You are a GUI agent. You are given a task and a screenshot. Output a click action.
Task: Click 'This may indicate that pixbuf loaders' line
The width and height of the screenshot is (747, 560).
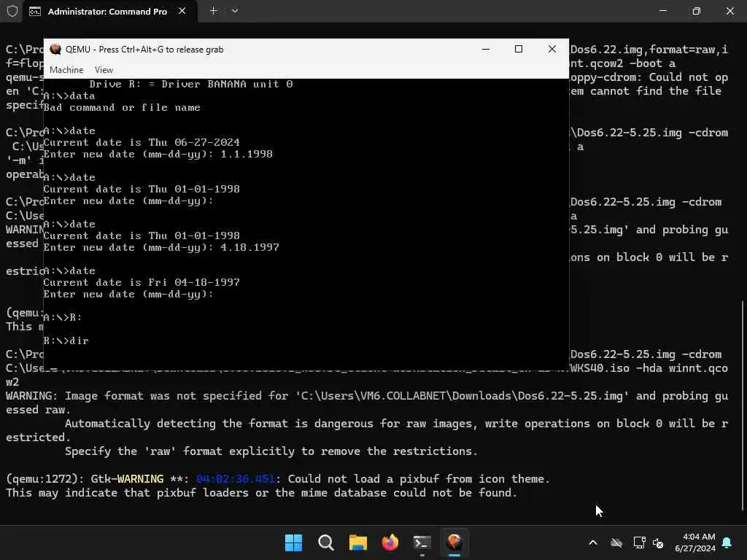pyautogui.click(x=262, y=493)
